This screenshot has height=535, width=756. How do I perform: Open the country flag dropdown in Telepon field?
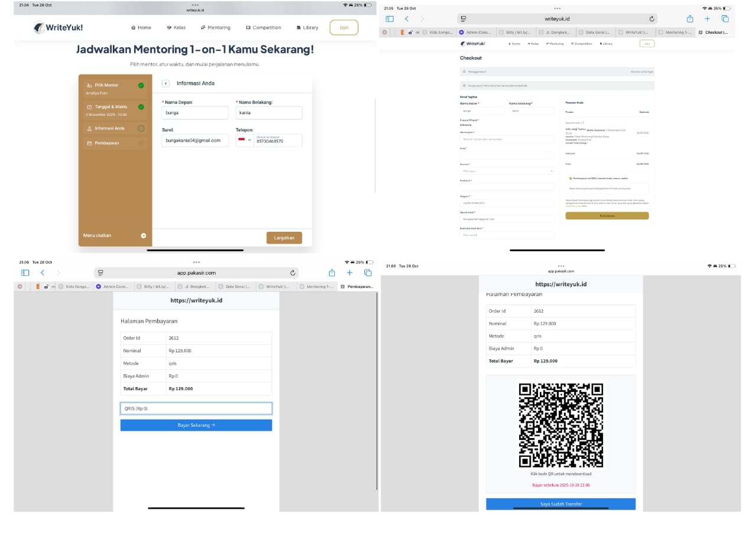click(245, 140)
